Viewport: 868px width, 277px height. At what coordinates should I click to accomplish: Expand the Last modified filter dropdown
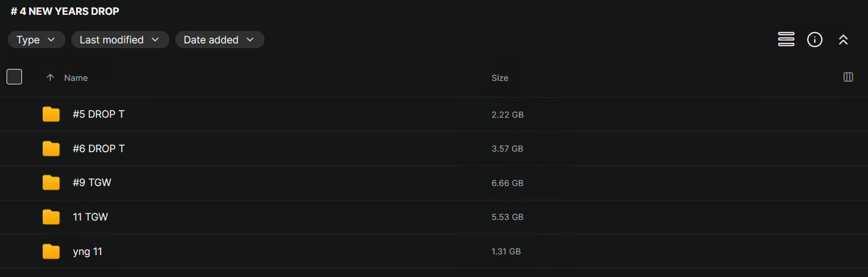(x=120, y=40)
